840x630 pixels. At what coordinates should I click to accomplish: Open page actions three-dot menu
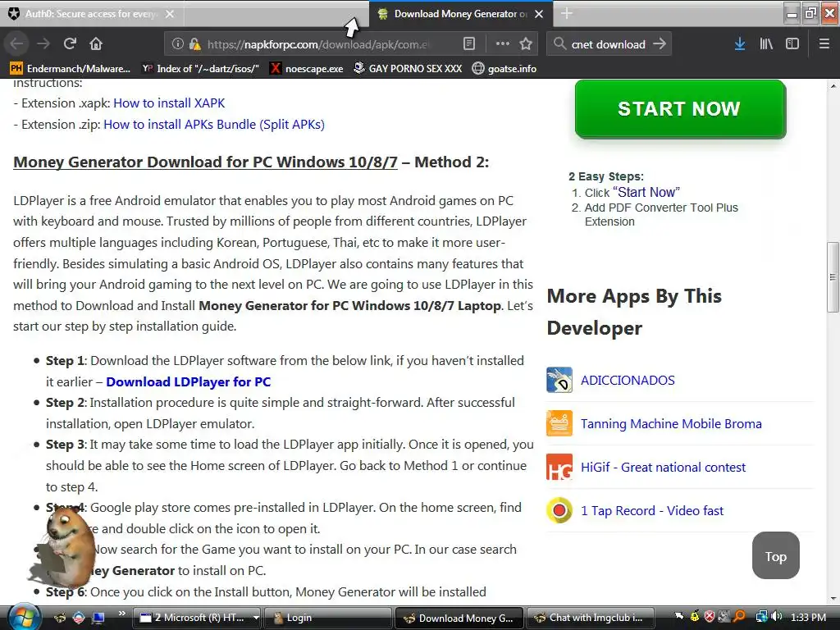click(x=503, y=44)
